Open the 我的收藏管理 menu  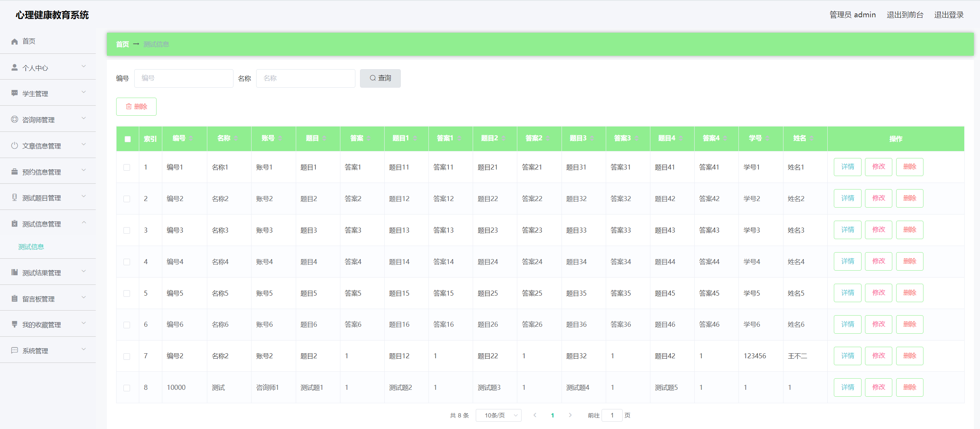(42, 325)
